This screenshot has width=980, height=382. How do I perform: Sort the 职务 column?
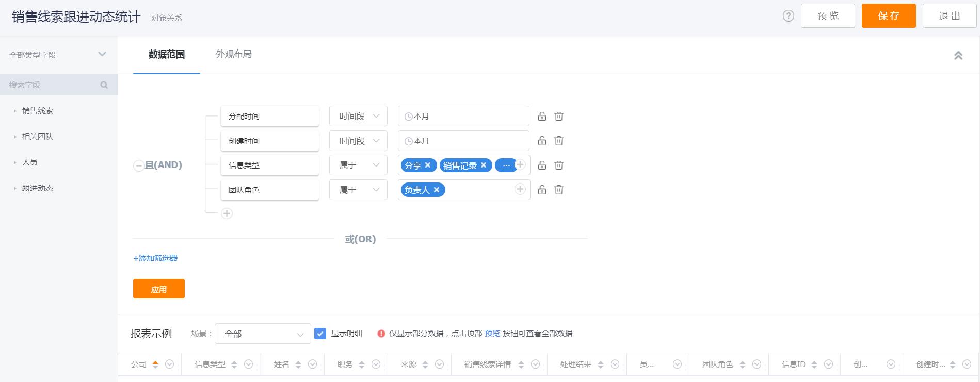(x=362, y=364)
